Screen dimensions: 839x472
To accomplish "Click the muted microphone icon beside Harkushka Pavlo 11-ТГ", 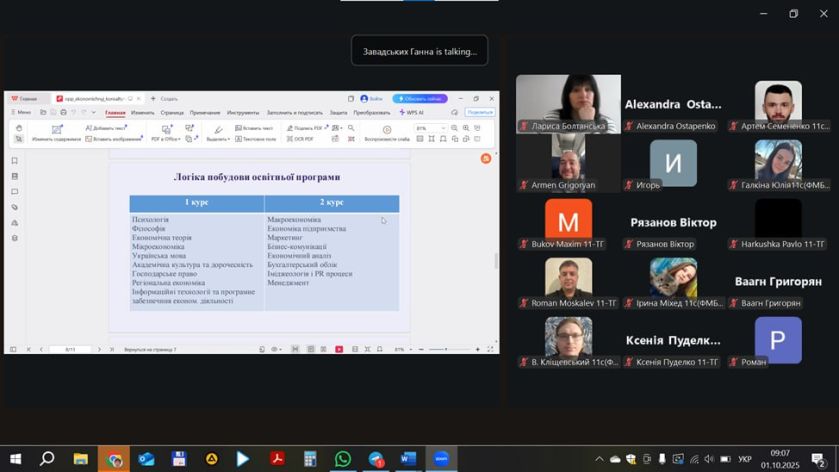I will pos(734,244).
